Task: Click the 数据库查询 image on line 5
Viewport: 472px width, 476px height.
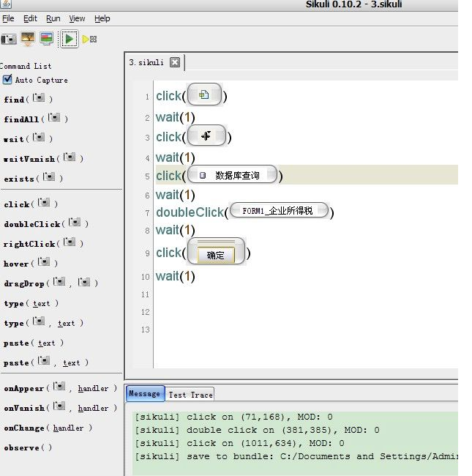Action: click(x=232, y=175)
